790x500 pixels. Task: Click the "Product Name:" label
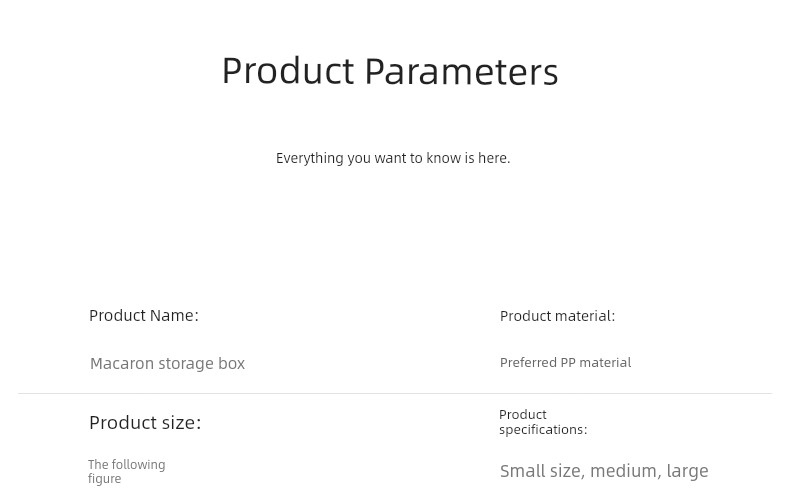point(144,316)
